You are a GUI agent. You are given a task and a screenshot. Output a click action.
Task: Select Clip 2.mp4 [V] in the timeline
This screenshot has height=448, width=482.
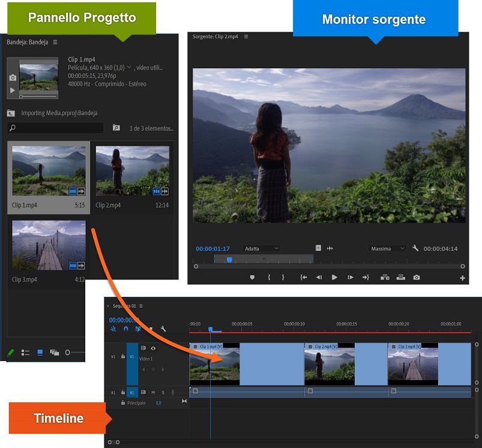[x=346, y=364]
